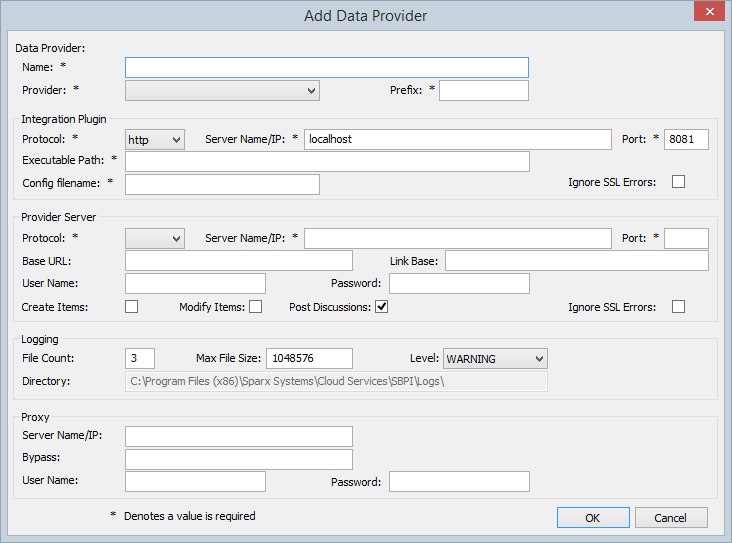
Task: Close the Add Data Provider dialog
Action: (708, 12)
